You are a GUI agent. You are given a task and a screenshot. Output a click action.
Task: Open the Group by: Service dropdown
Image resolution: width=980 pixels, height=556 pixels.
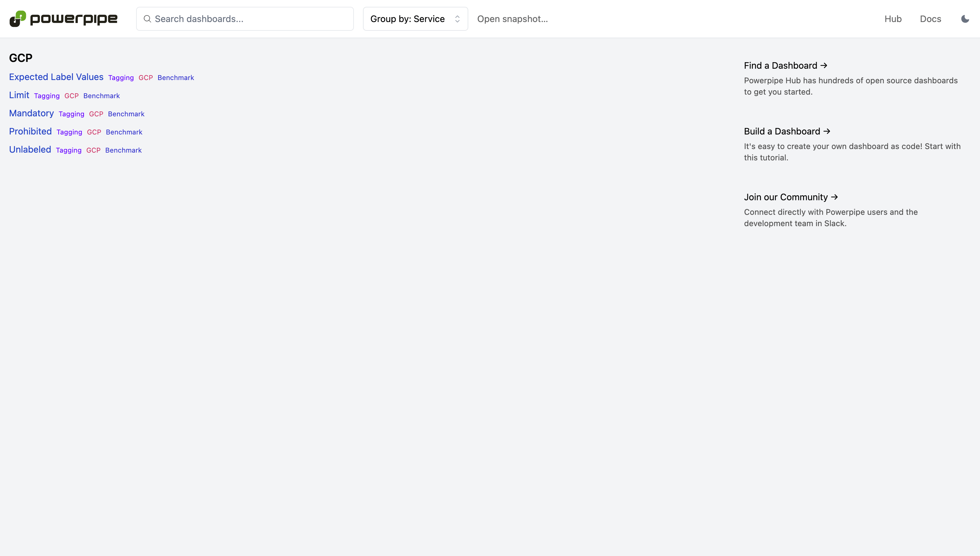point(415,19)
